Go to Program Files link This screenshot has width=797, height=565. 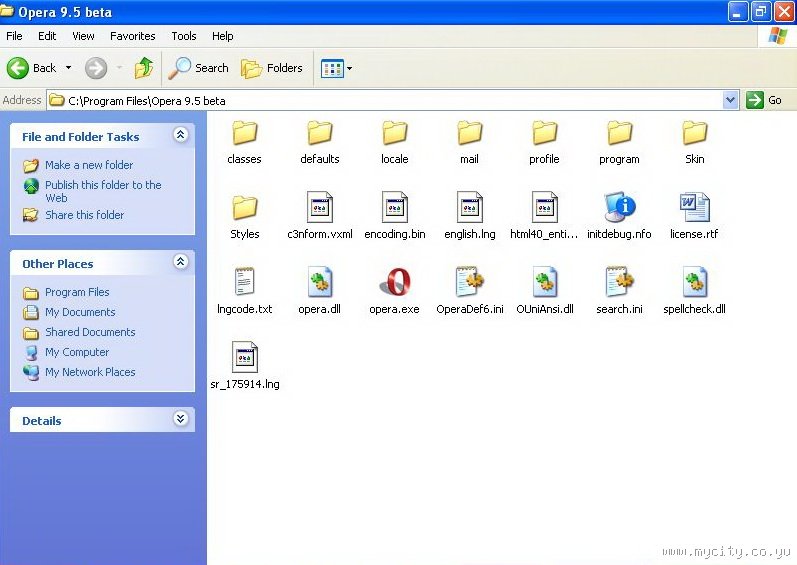pos(77,292)
